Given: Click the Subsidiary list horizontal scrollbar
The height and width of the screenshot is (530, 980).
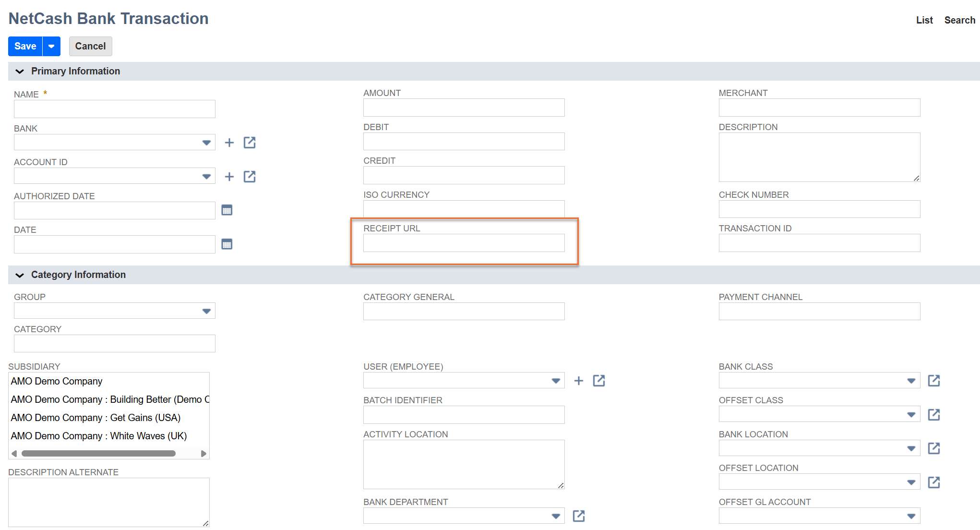Looking at the screenshot, I should pos(98,454).
